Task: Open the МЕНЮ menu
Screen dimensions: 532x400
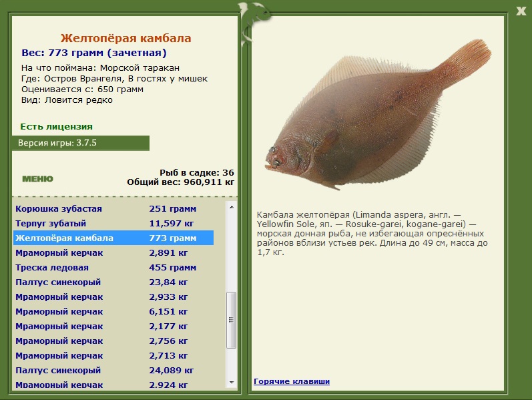Action: (37, 179)
